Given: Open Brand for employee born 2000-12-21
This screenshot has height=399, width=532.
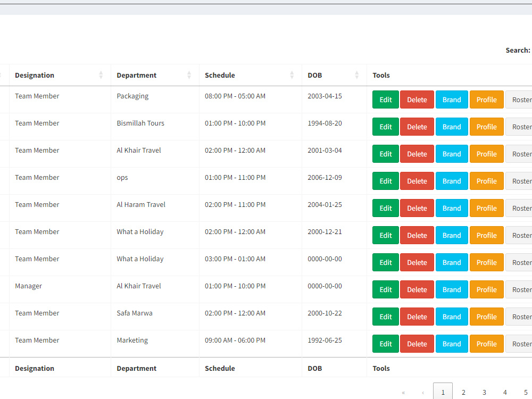Looking at the screenshot, I should (452, 235).
